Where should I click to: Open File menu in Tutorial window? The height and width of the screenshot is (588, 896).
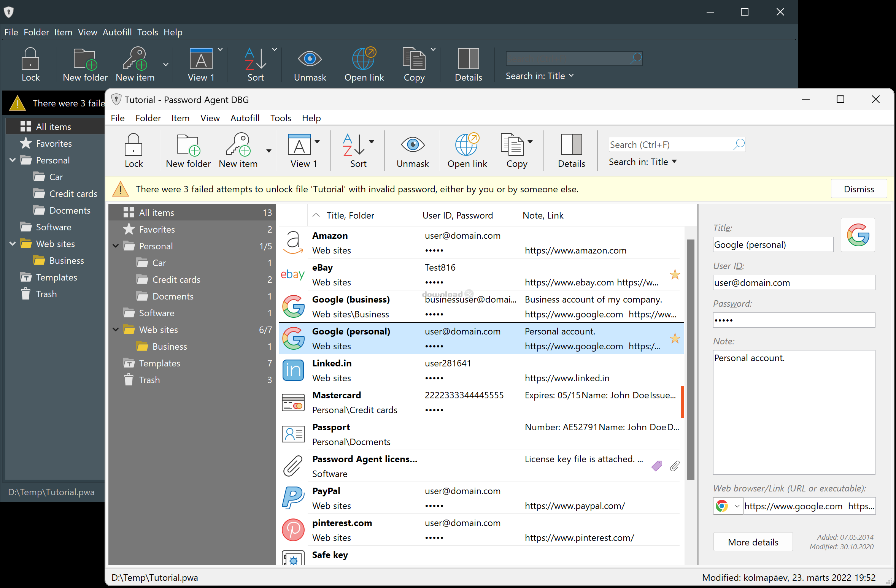pos(118,118)
